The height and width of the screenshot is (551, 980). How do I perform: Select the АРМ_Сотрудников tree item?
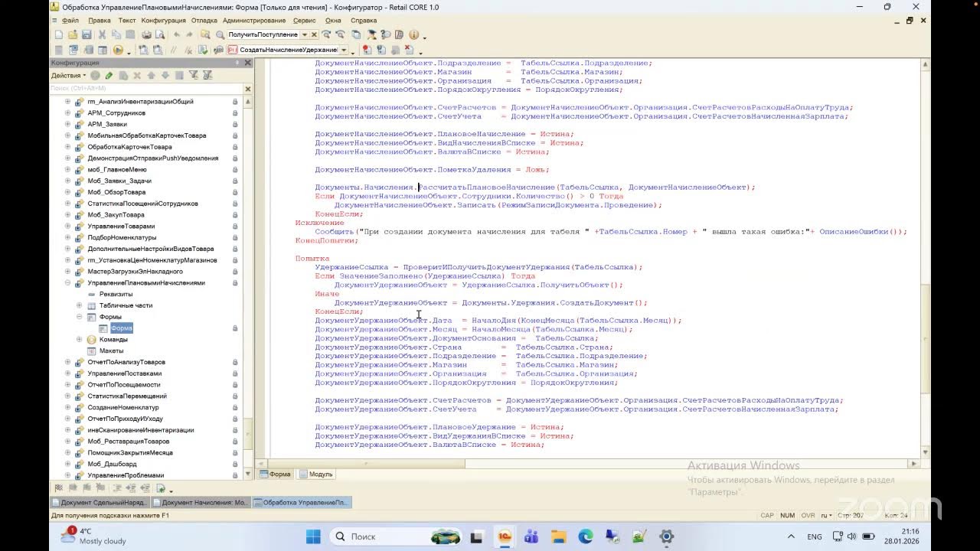click(116, 112)
